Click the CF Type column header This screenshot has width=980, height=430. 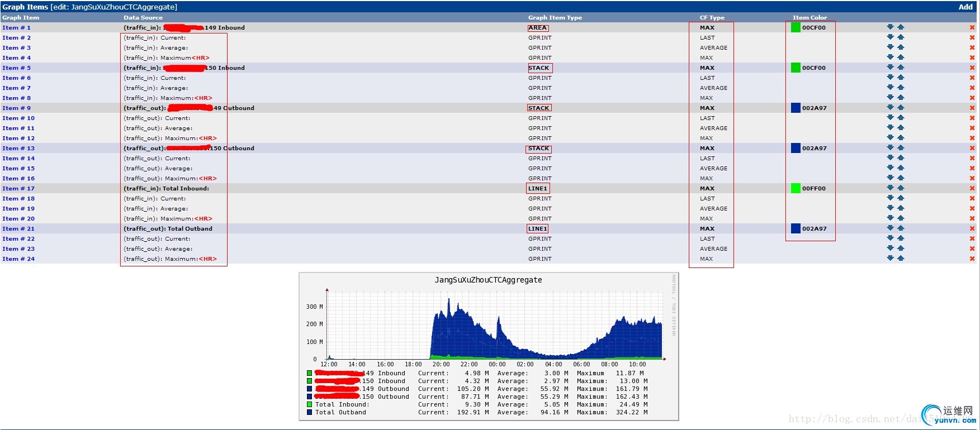(712, 17)
